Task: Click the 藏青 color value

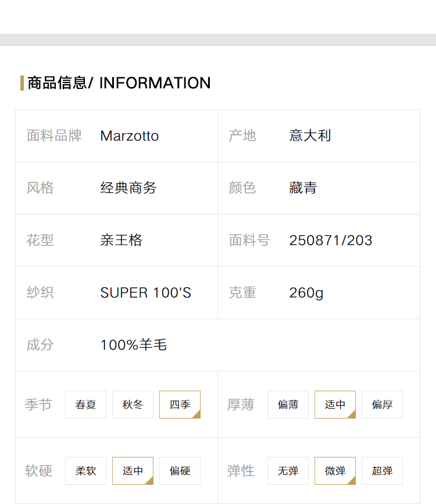Action: [303, 188]
